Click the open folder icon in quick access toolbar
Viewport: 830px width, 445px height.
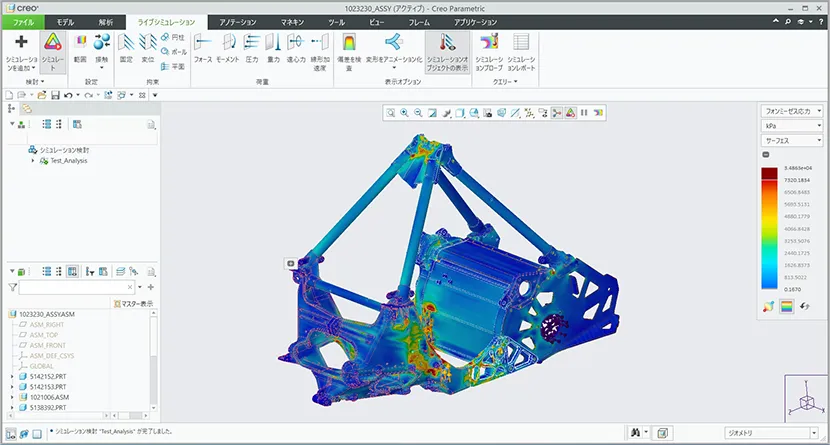(x=41, y=95)
